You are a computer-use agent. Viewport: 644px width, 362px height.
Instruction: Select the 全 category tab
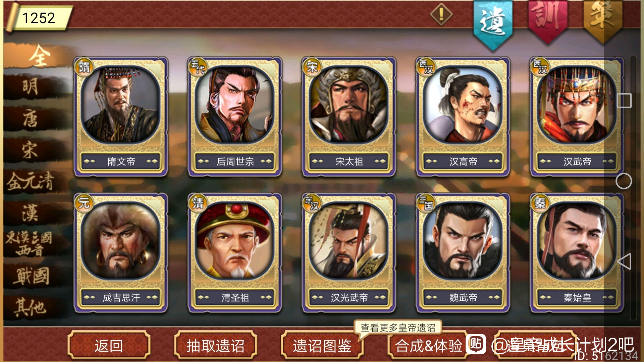click(x=39, y=56)
